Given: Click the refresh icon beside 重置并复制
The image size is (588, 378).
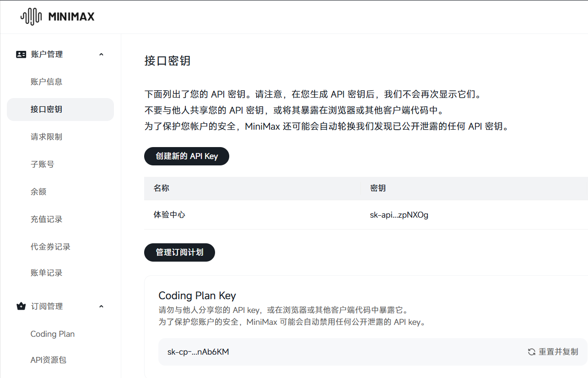Looking at the screenshot, I should [532, 352].
